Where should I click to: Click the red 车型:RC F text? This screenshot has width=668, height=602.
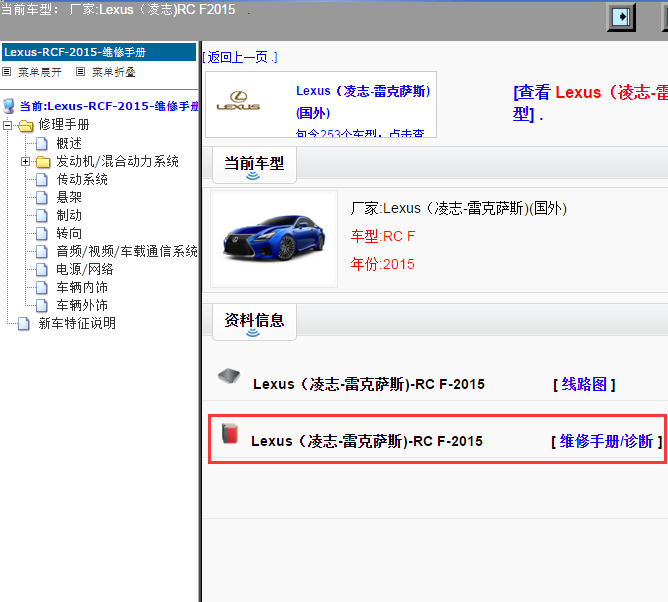point(383,236)
